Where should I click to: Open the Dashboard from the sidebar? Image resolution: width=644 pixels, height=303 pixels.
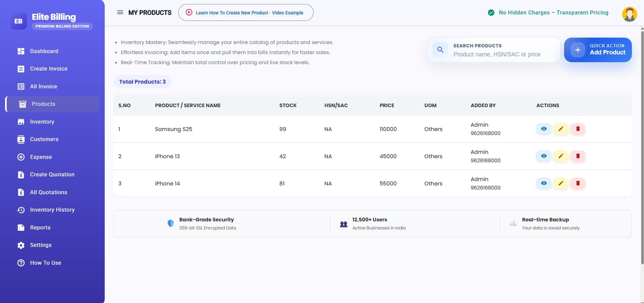(x=44, y=51)
